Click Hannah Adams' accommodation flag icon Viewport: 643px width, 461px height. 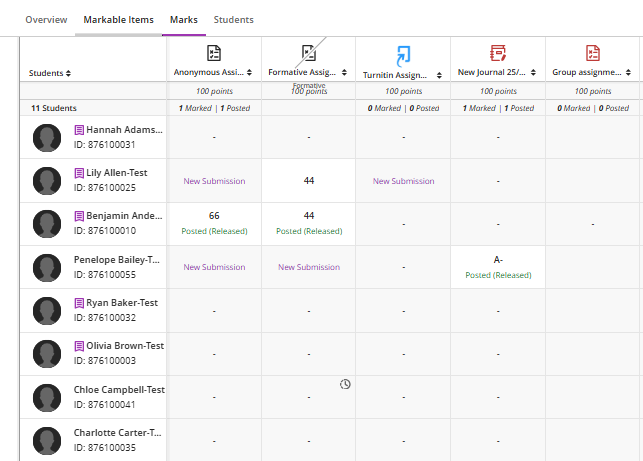click(80, 130)
